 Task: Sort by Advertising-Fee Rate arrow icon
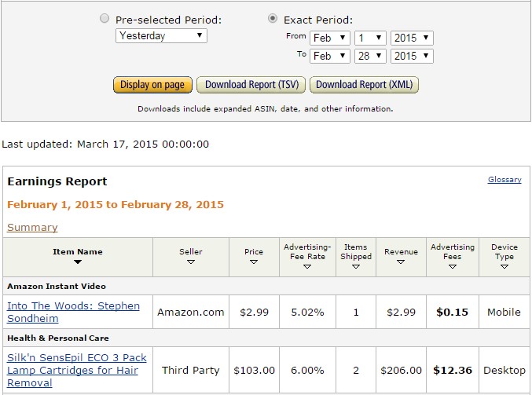(x=307, y=266)
